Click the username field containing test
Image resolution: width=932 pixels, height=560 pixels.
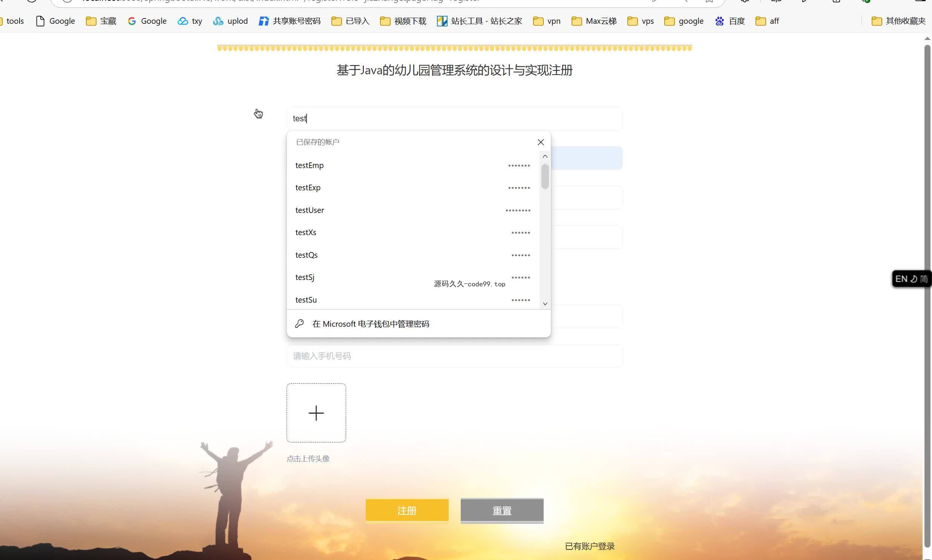[x=454, y=118]
